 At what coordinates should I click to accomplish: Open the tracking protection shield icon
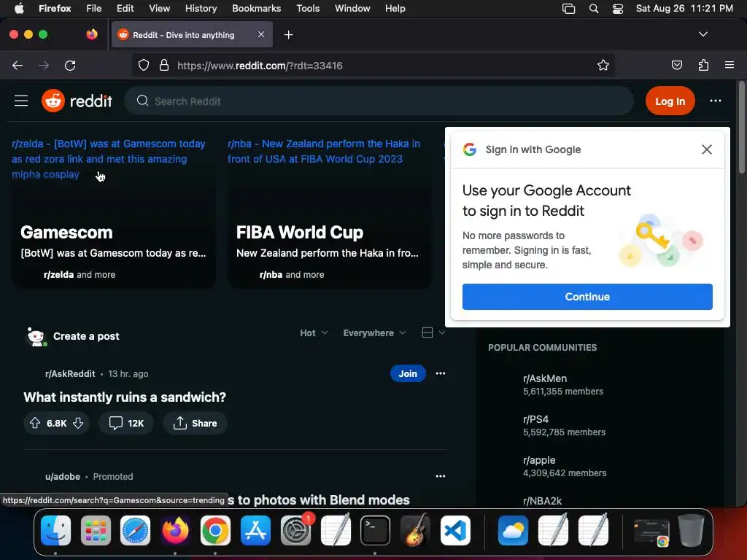(x=144, y=65)
